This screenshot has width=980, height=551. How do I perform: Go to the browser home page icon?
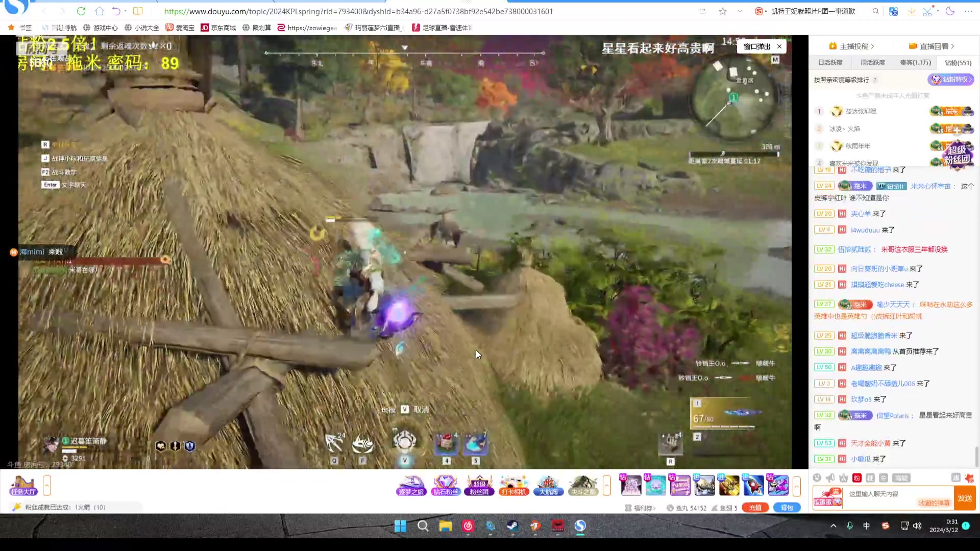coord(99,11)
